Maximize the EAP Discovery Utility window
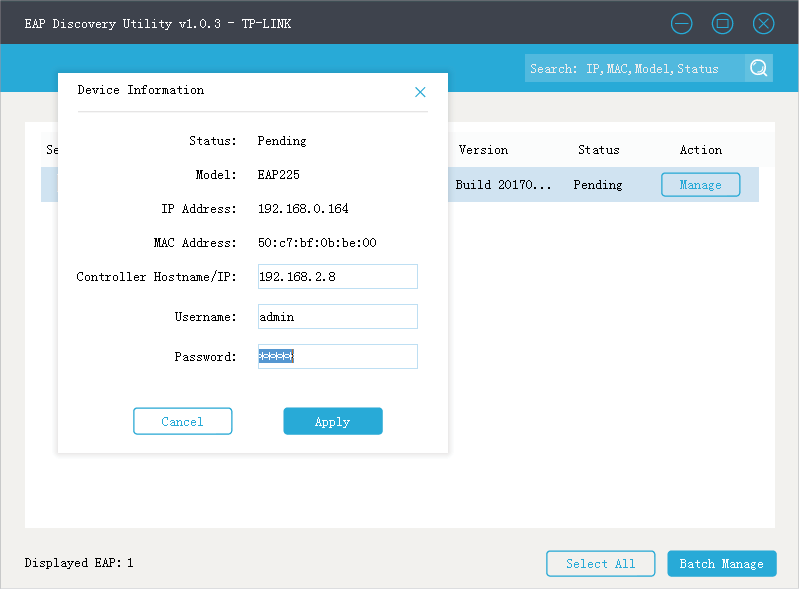 click(x=722, y=23)
